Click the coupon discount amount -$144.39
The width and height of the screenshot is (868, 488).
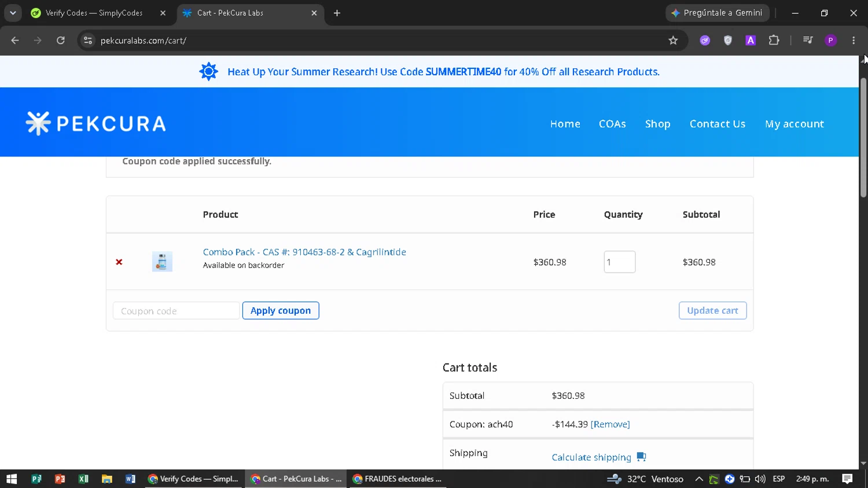pos(570,424)
